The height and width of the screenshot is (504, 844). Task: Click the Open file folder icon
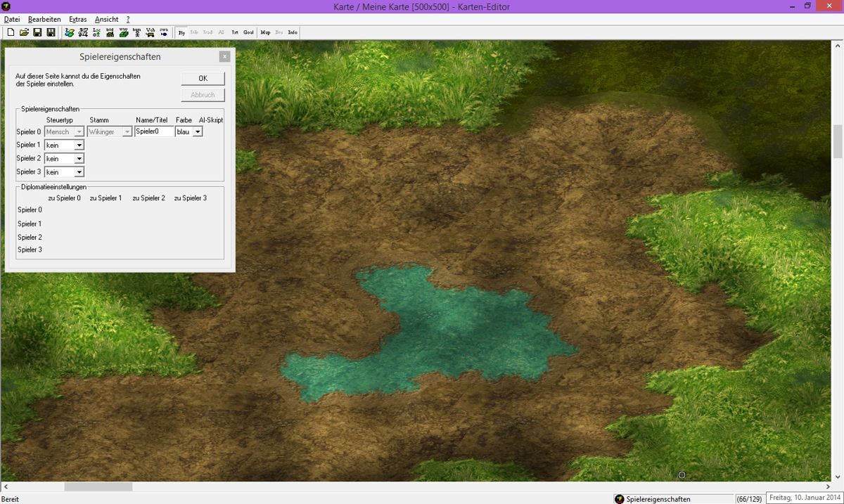tap(24, 32)
